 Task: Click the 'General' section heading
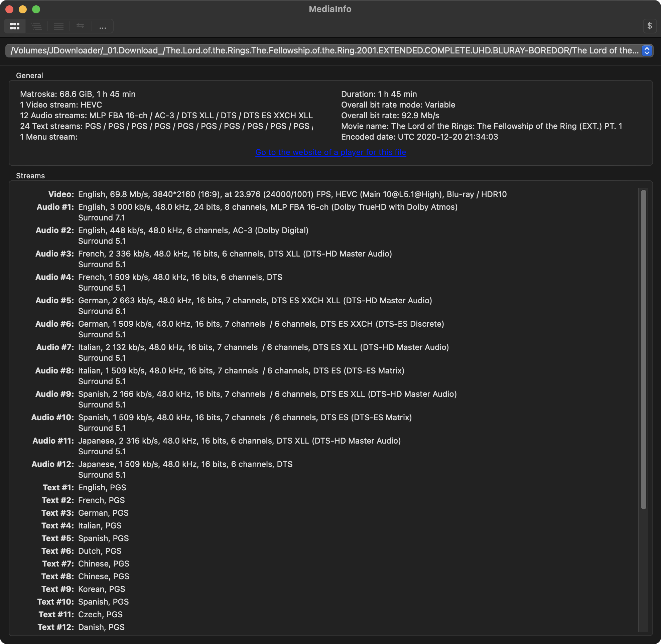[x=29, y=75]
